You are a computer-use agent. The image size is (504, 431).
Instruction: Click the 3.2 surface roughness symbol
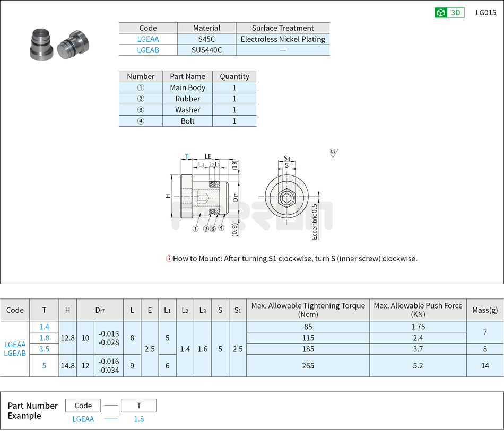[x=334, y=153]
